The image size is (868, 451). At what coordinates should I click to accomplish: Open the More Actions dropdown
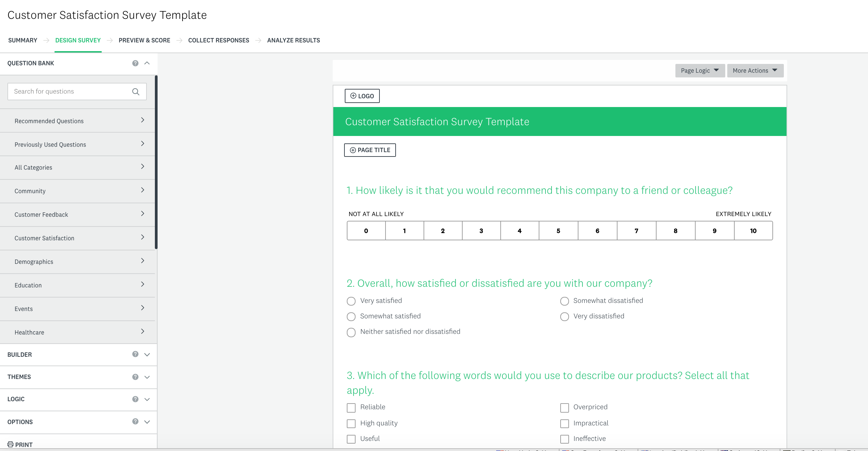755,71
